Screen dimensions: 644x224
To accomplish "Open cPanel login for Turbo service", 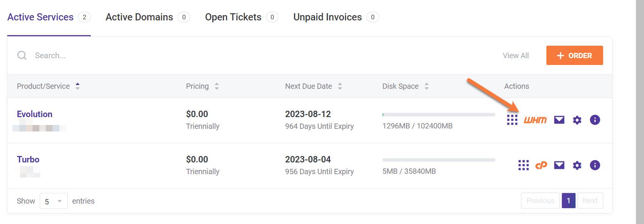I will (541, 165).
